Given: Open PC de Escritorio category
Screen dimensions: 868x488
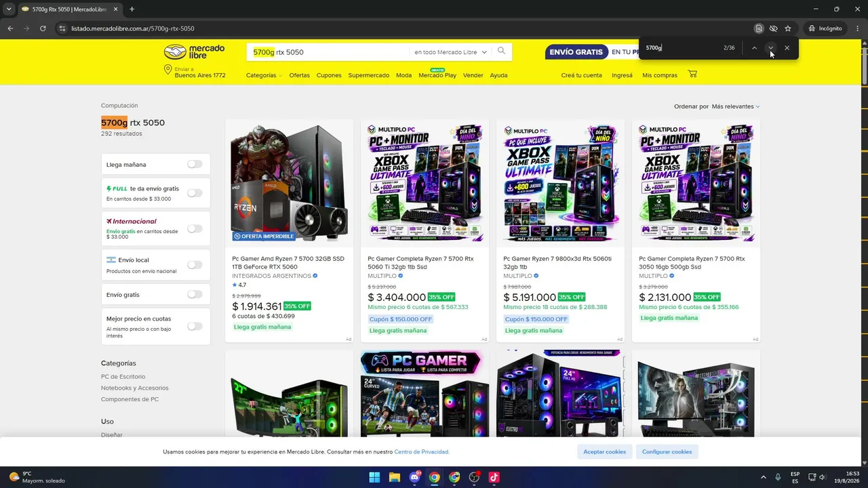Looking at the screenshot, I should [123, 377].
